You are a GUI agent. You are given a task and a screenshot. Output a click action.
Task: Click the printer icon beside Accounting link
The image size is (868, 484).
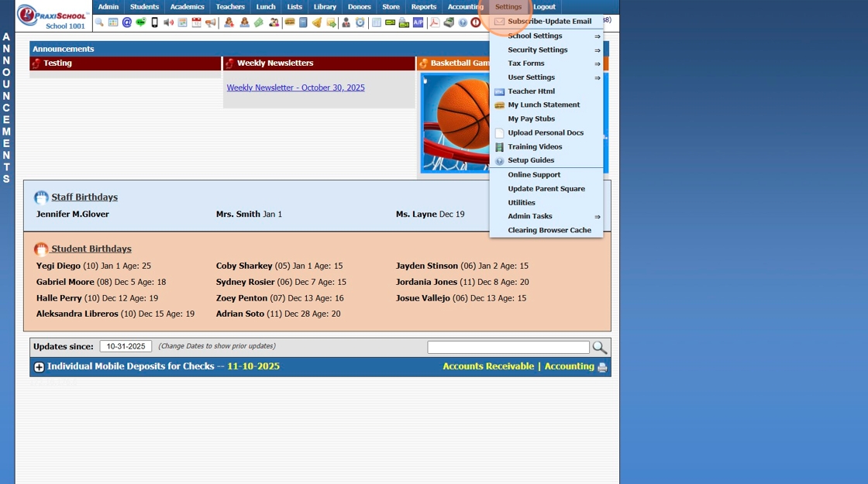pyautogui.click(x=602, y=367)
